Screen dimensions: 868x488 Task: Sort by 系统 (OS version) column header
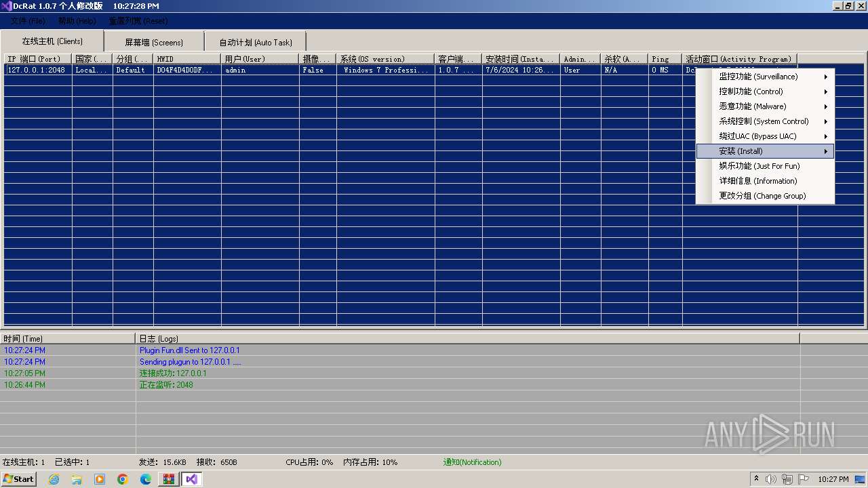386,59
